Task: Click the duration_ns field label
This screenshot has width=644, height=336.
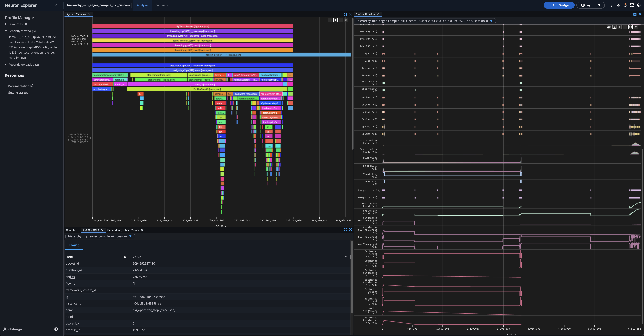Action: coord(74,270)
